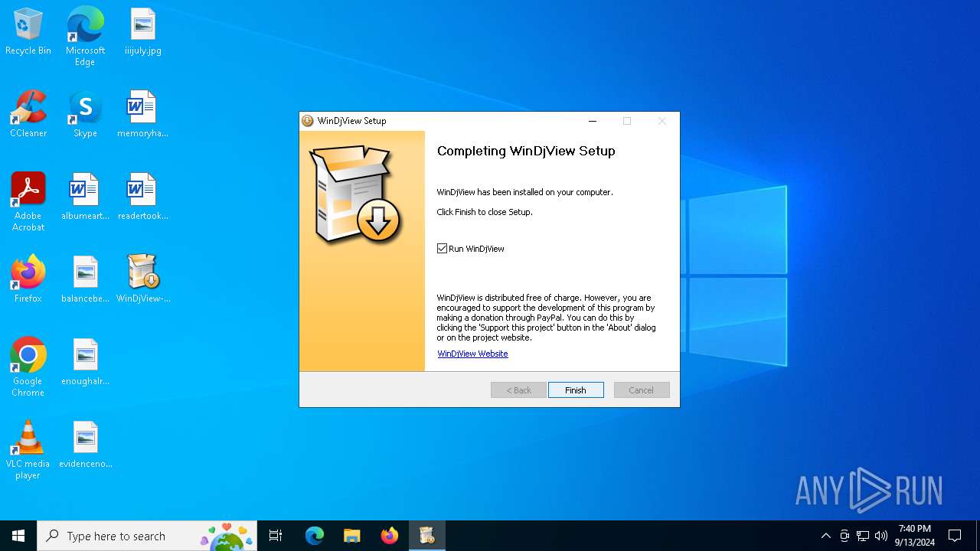Image resolution: width=980 pixels, height=551 pixels.
Task: Minimize the WinDjView Setup window
Action: click(x=592, y=121)
